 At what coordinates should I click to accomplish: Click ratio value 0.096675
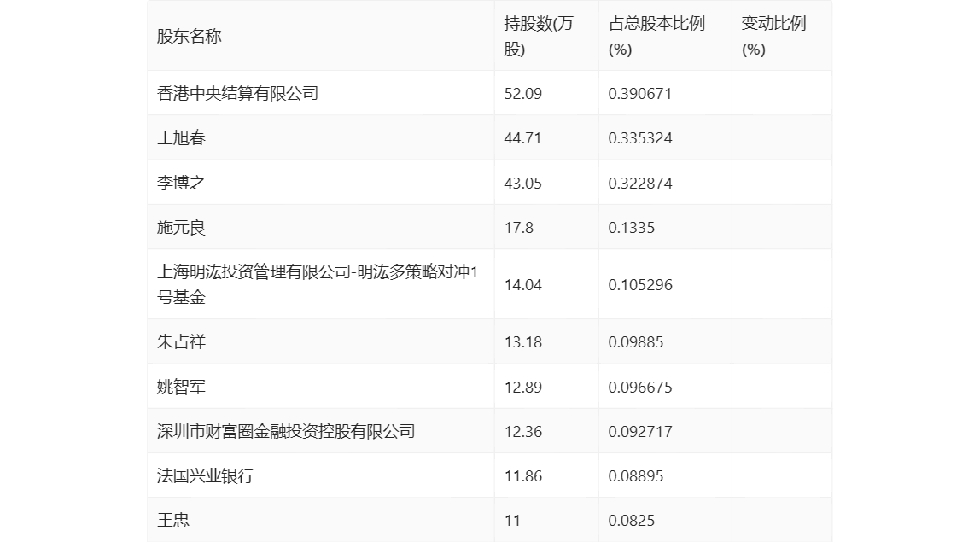pos(640,387)
